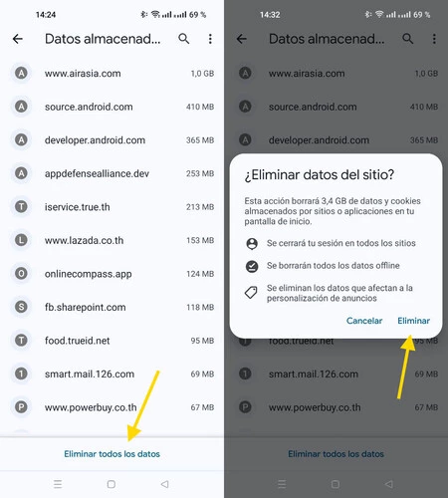Tap the square home navigation button on the left phone

point(112,484)
